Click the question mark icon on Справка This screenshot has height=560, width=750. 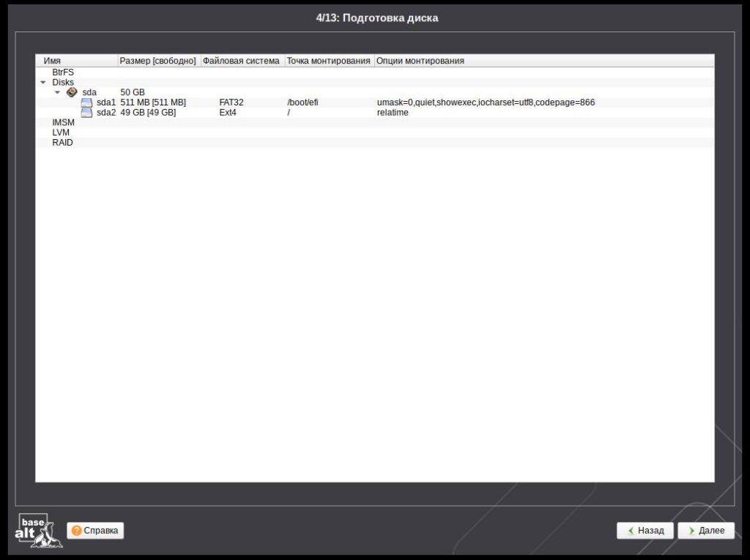click(x=76, y=531)
